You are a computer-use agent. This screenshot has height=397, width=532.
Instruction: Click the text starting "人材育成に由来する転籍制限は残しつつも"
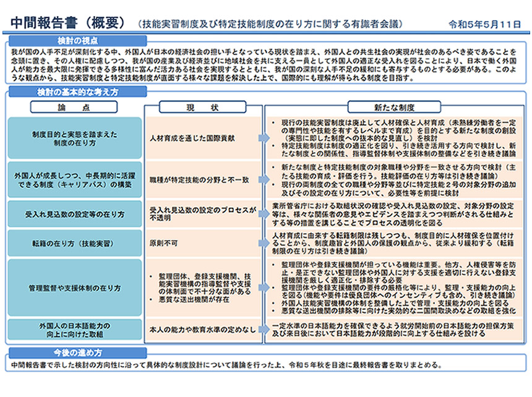coord(393,243)
